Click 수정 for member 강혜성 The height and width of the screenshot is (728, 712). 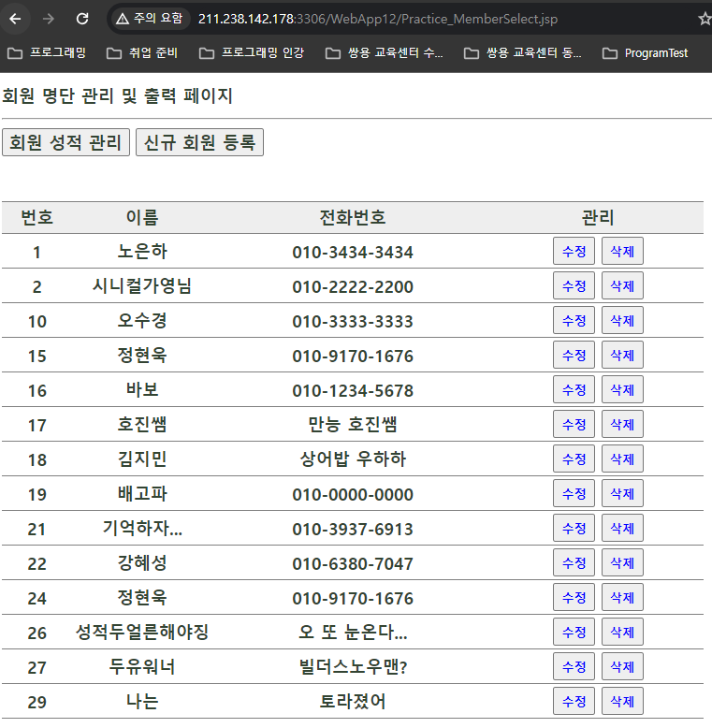coord(574,562)
